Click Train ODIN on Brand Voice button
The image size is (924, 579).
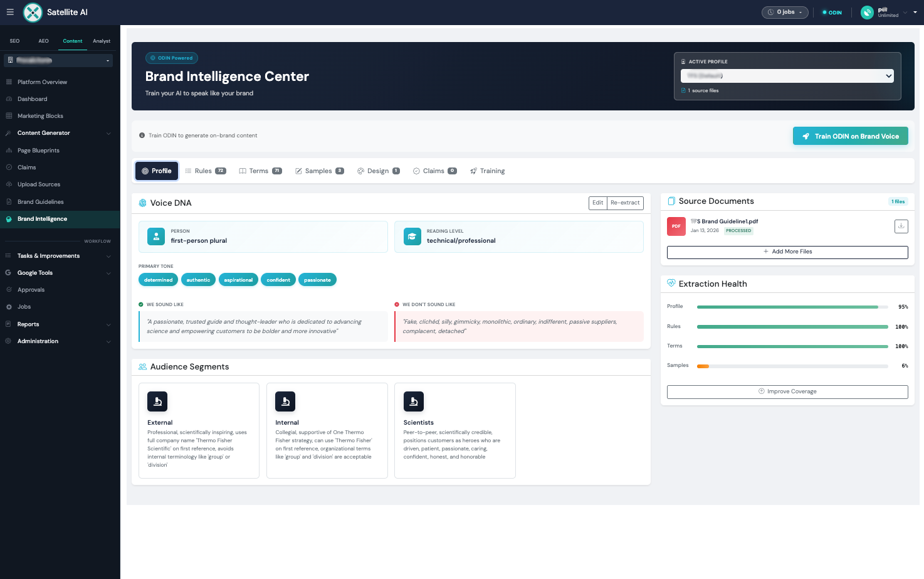850,136
